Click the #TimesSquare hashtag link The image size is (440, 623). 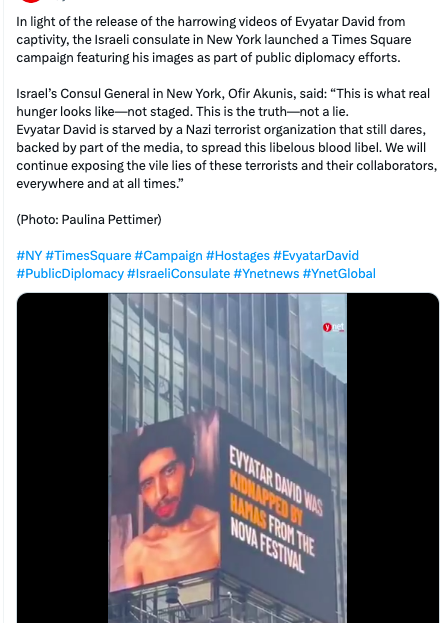(88, 255)
